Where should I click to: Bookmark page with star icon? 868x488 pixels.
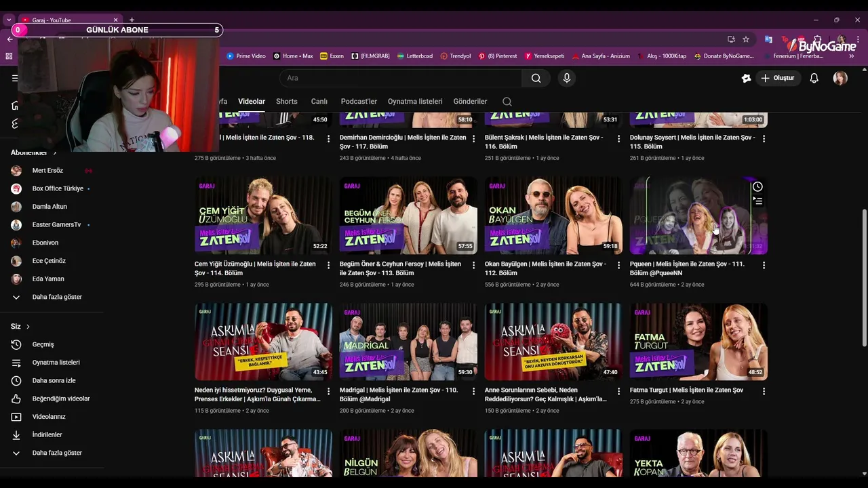pos(746,39)
